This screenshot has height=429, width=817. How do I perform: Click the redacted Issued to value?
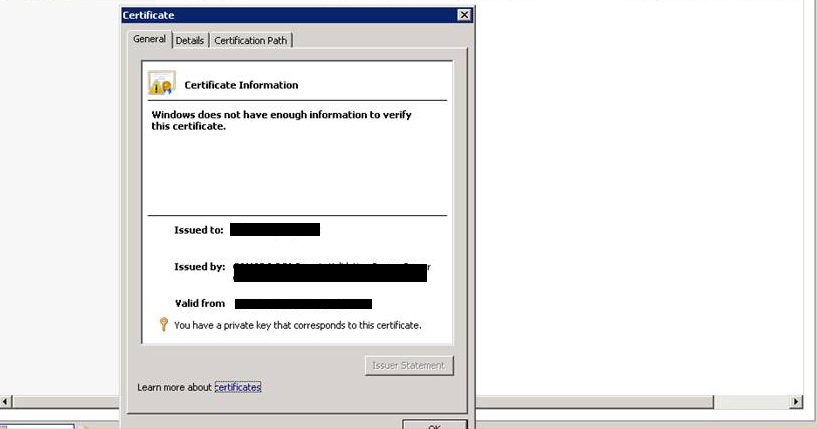point(275,230)
